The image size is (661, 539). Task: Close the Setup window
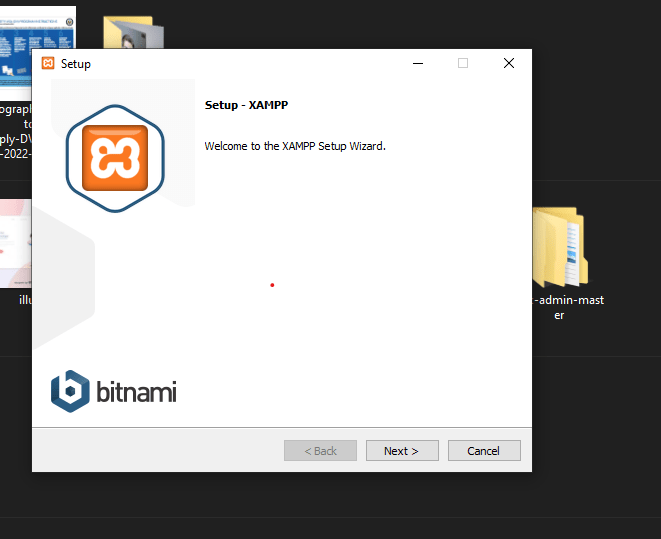[x=509, y=63]
